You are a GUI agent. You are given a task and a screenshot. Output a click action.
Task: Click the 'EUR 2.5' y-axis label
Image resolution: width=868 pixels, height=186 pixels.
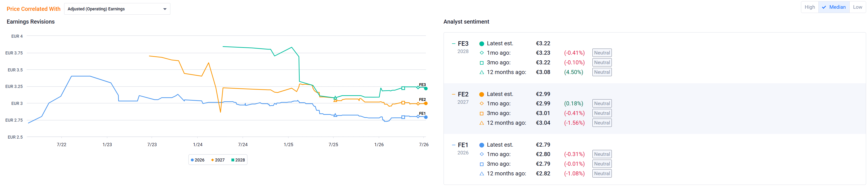coord(15,137)
